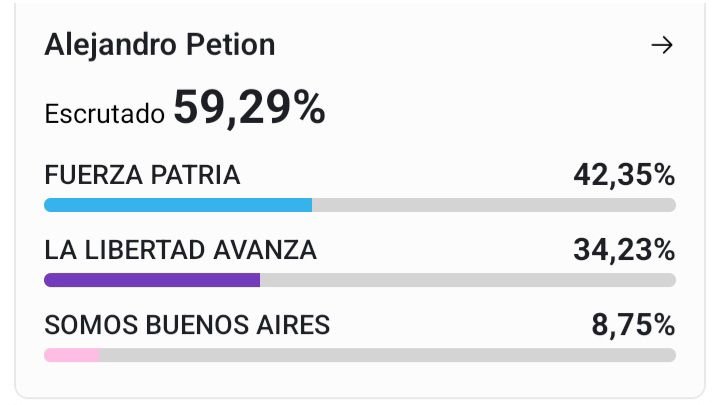
Task: Click the 8,75% result value
Action: click(632, 325)
